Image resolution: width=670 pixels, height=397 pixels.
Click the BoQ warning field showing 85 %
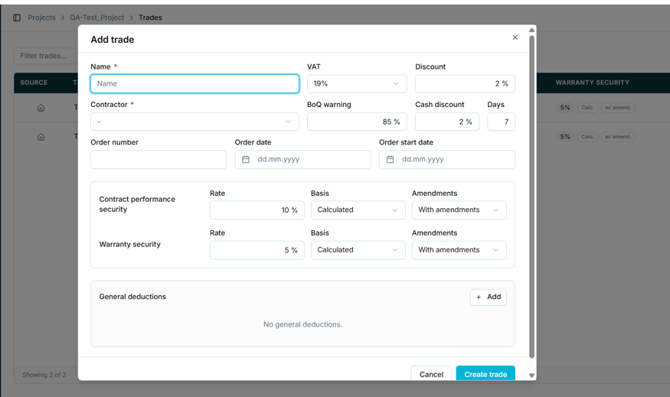click(357, 121)
